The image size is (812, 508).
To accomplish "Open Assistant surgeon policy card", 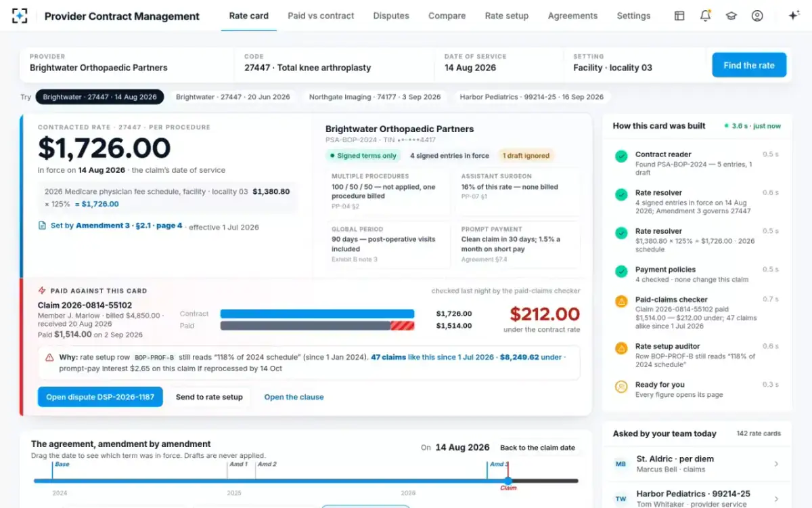I will tap(518, 192).
